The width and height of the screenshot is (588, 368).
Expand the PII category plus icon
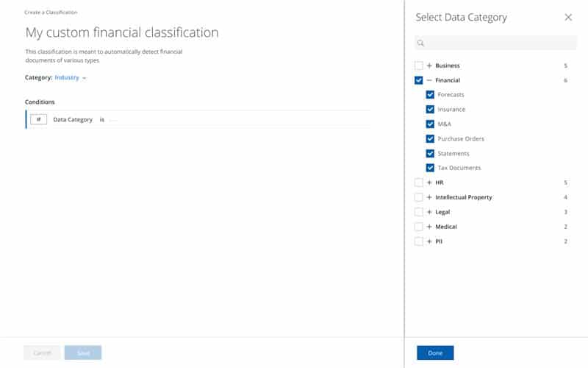click(x=429, y=241)
